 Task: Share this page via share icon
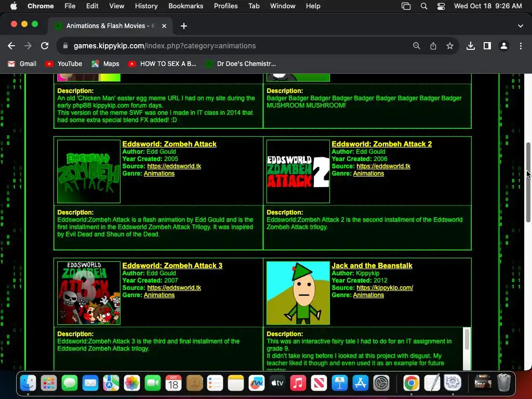coord(433,46)
